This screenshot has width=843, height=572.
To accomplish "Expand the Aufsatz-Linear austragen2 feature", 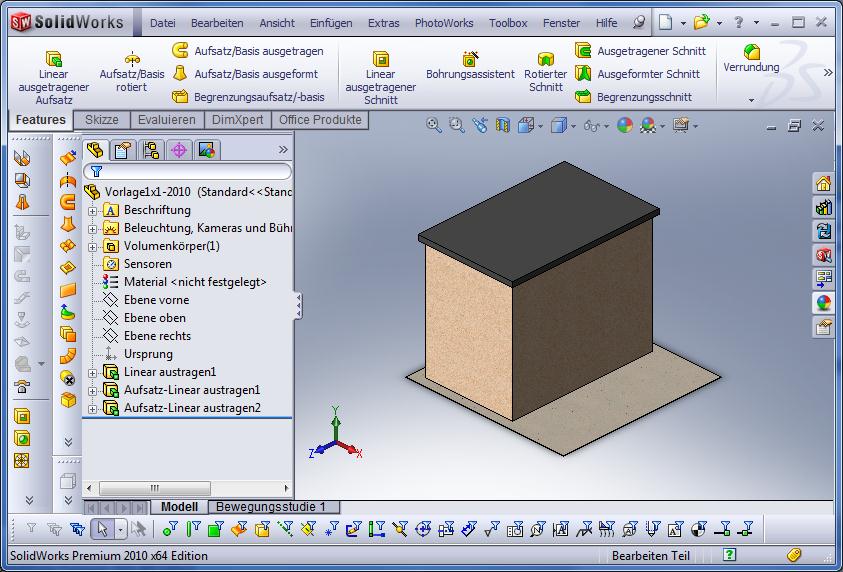I will (x=93, y=409).
